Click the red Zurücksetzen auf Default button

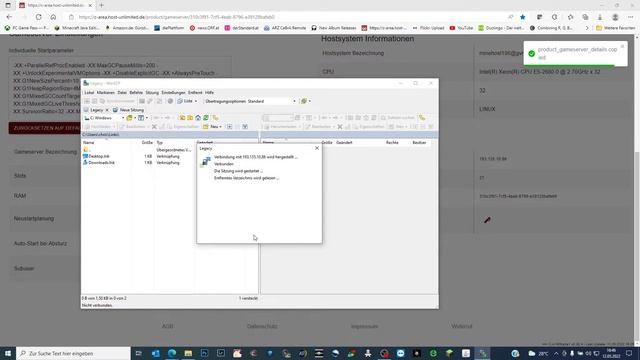point(45,128)
